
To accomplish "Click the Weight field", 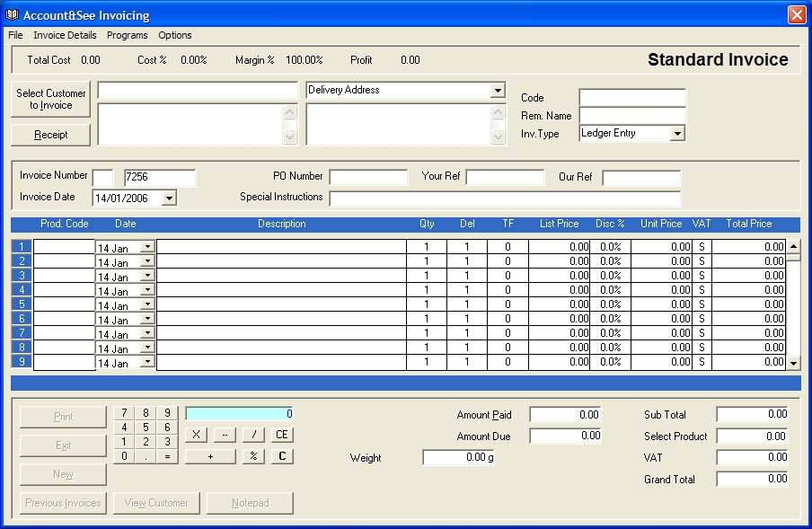I will tap(458, 457).
